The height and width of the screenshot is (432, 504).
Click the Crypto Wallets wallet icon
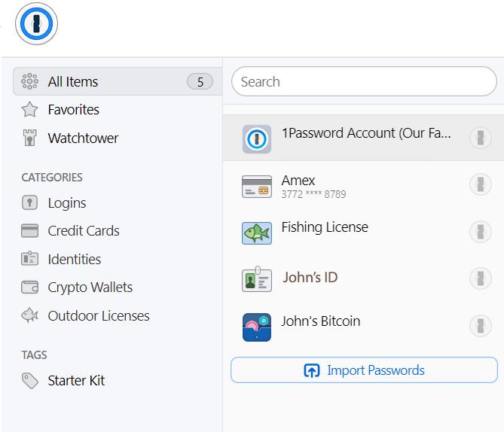tap(29, 287)
